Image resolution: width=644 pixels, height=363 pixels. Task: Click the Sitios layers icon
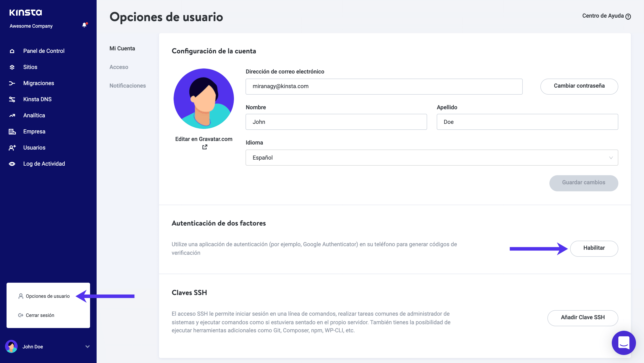(12, 67)
